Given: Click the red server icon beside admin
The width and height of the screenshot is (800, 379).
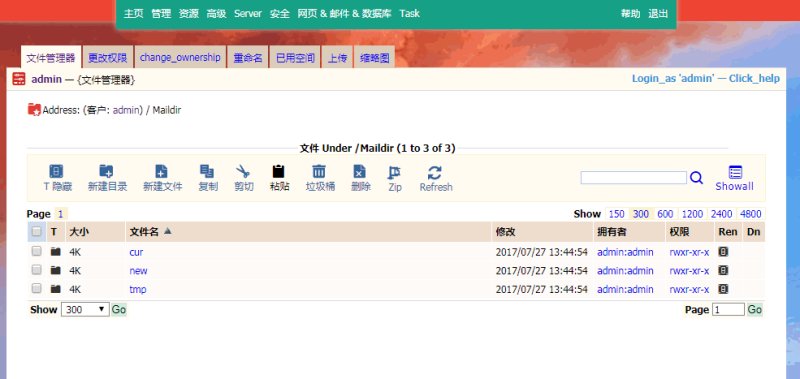Looking at the screenshot, I should tap(19, 79).
